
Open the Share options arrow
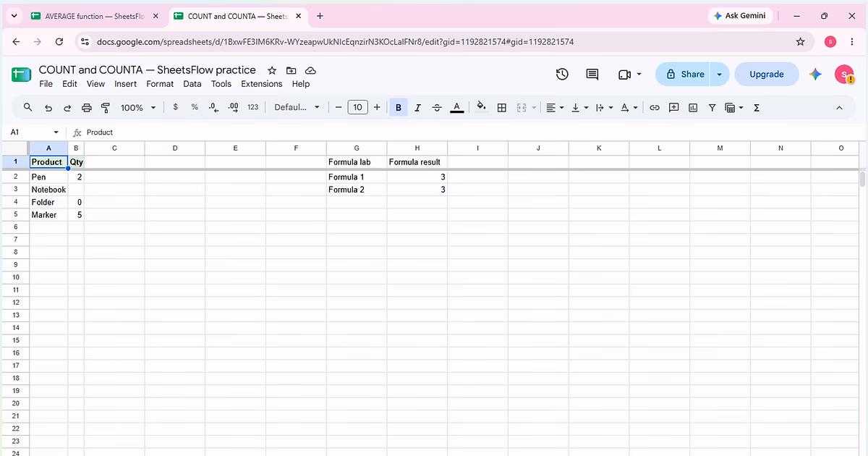coord(719,74)
